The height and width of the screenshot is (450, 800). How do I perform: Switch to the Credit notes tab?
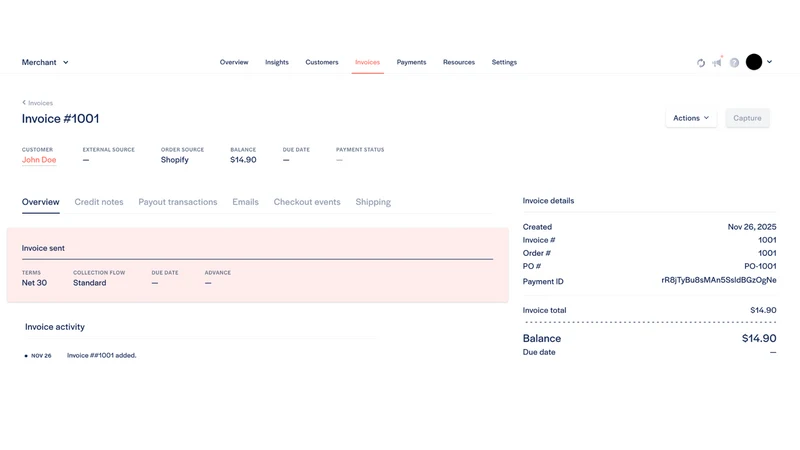click(99, 202)
